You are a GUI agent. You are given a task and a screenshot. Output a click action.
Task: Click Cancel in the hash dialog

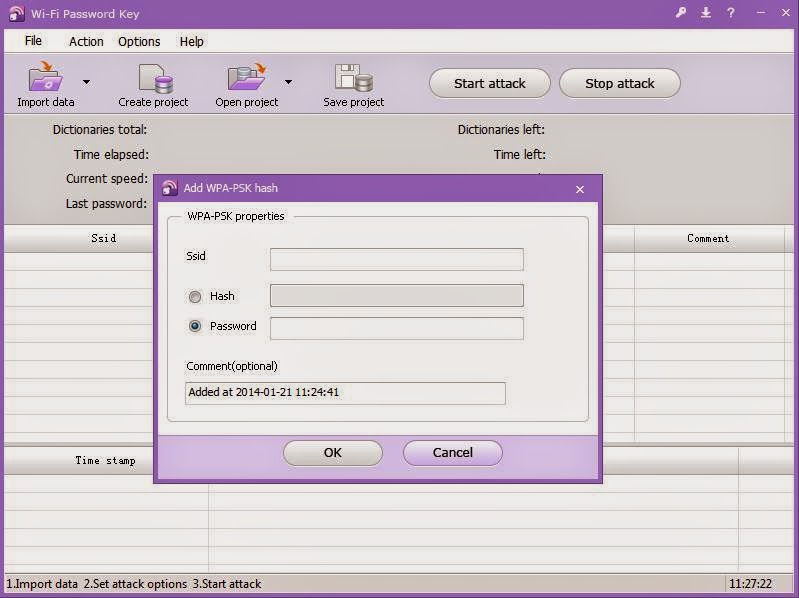452,453
